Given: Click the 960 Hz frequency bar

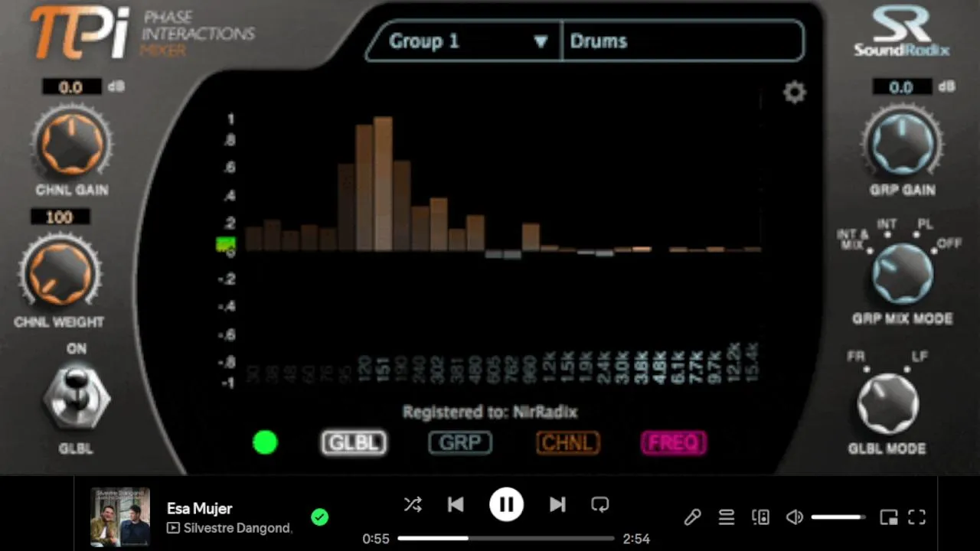Looking at the screenshot, I should [531, 237].
